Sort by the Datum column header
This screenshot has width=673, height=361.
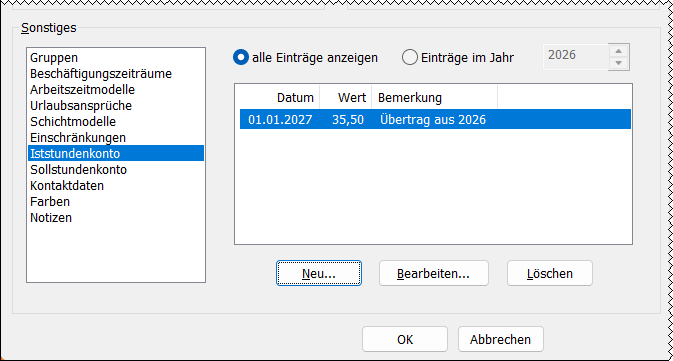(x=279, y=98)
